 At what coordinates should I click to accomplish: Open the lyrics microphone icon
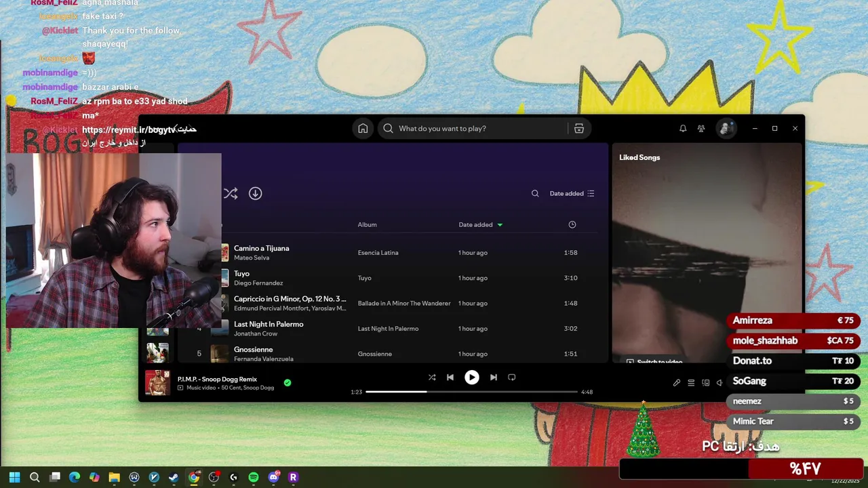click(677, 383)
